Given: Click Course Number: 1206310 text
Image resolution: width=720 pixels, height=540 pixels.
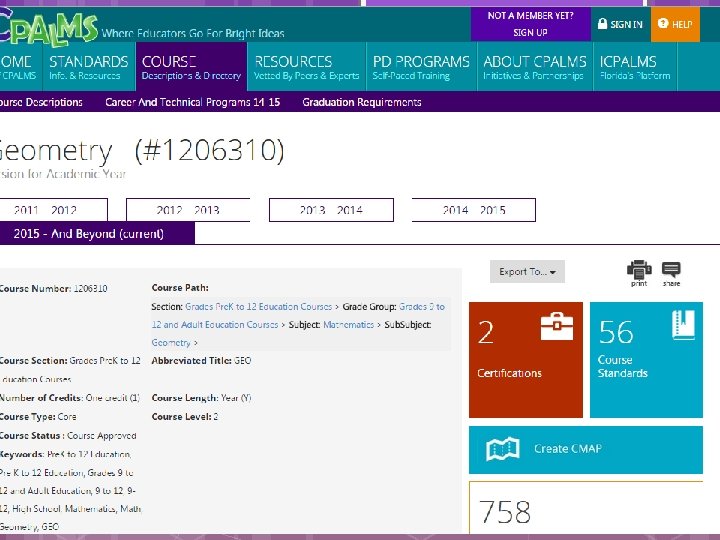Looking at the screenshot, I should click(x=53, y=288).
